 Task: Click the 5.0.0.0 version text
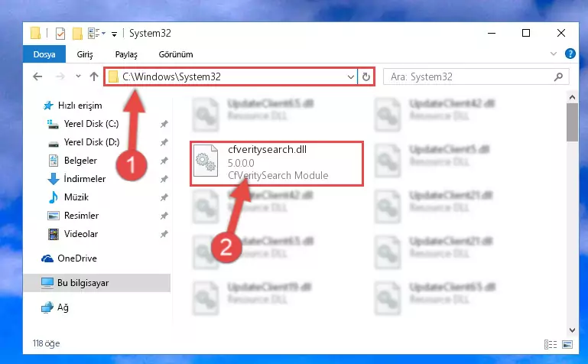click(x=241, y=163)
